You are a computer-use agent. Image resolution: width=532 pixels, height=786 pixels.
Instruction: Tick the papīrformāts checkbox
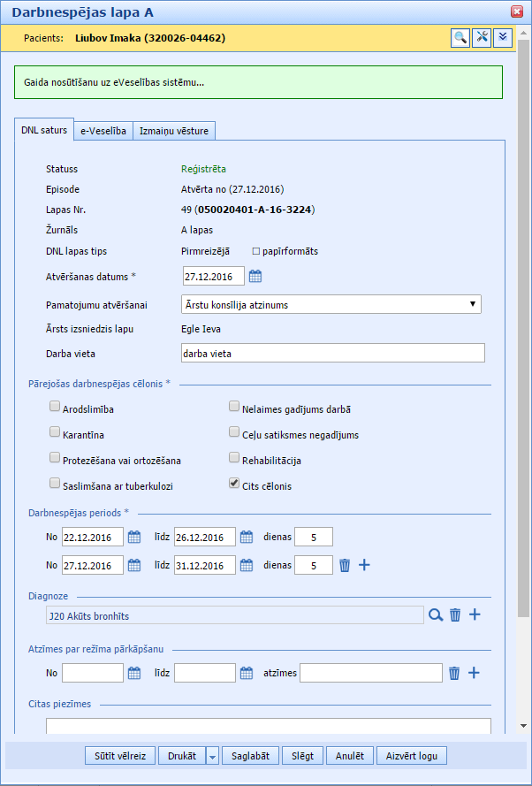coord(256,251)
